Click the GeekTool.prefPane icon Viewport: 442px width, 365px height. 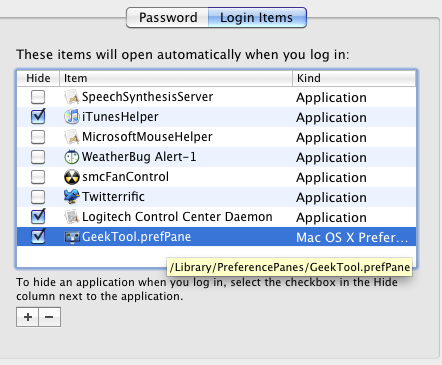(x=72, y=237)
